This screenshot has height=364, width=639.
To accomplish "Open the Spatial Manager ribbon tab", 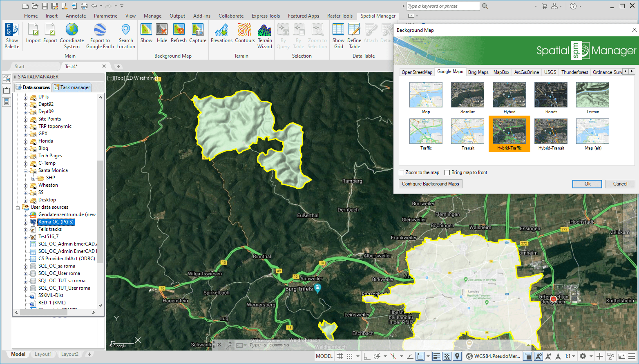I will click(x=378, y=16).
